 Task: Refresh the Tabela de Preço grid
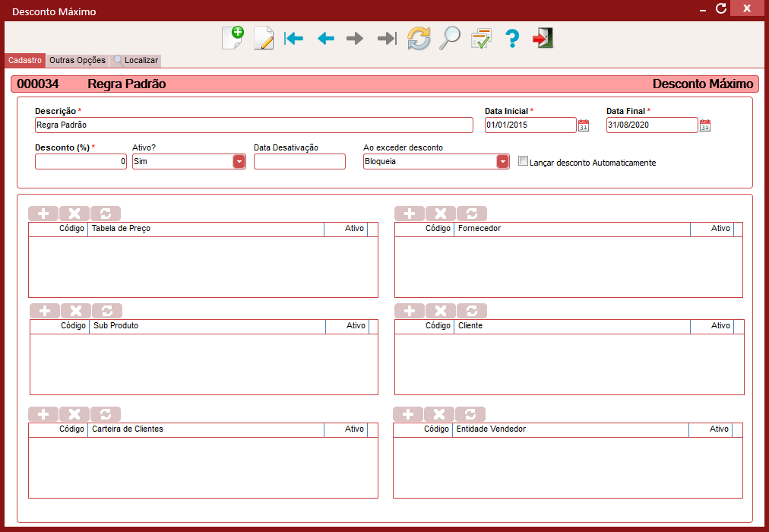click(106, 214)
